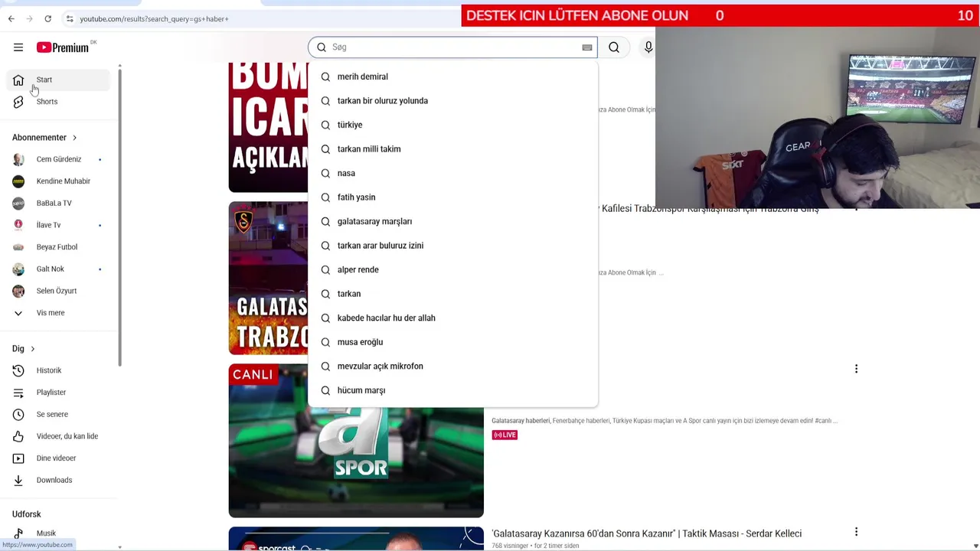This screenshot has height=551, width=980.
Task: Select suggestion hücum marşı
Action: coord(452,390)
